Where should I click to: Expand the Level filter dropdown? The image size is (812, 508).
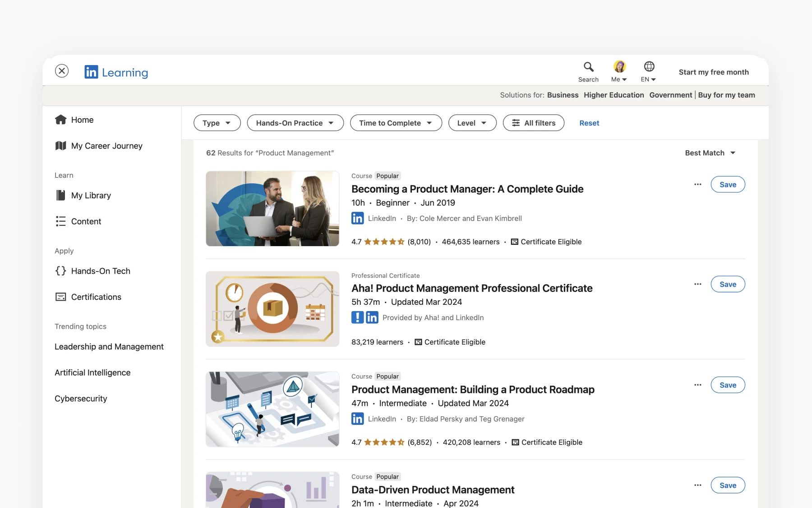[472, 123]
